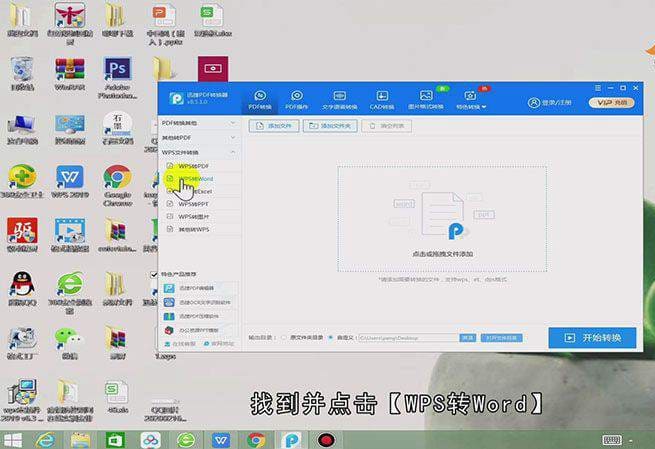Viewport: 655px width, 449px height.
Task: Select the 原文件夹目录 radio button
Action: coord(284,337)
